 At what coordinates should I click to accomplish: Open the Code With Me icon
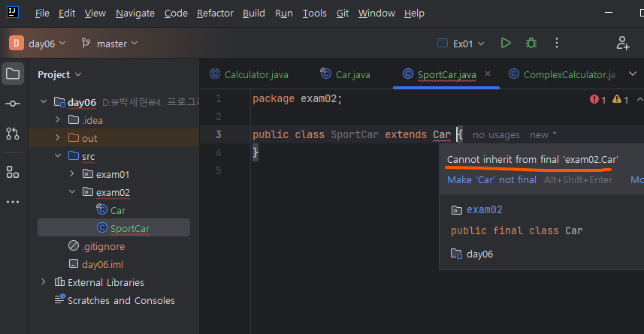pos(622,44)
